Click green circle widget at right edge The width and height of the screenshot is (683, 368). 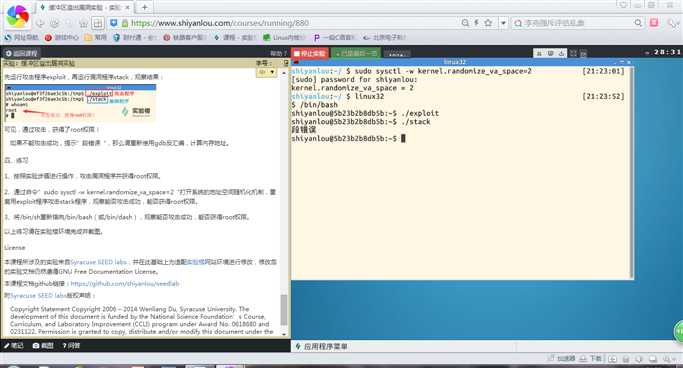click(x=678, y=332)
